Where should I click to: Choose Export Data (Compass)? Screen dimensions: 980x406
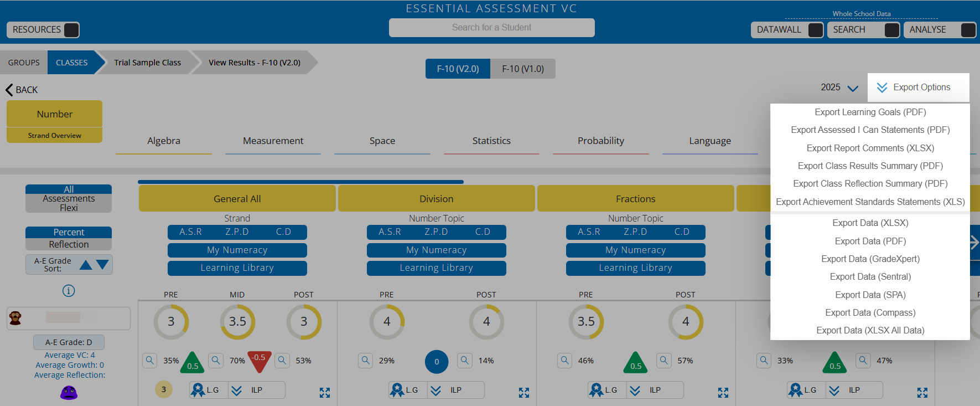(x=870, y=312)
